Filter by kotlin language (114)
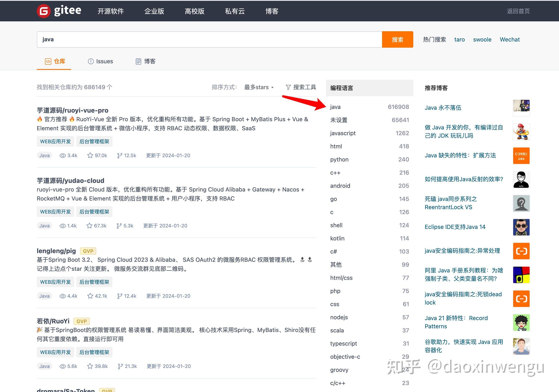559x392 pixels. (369, 239)
